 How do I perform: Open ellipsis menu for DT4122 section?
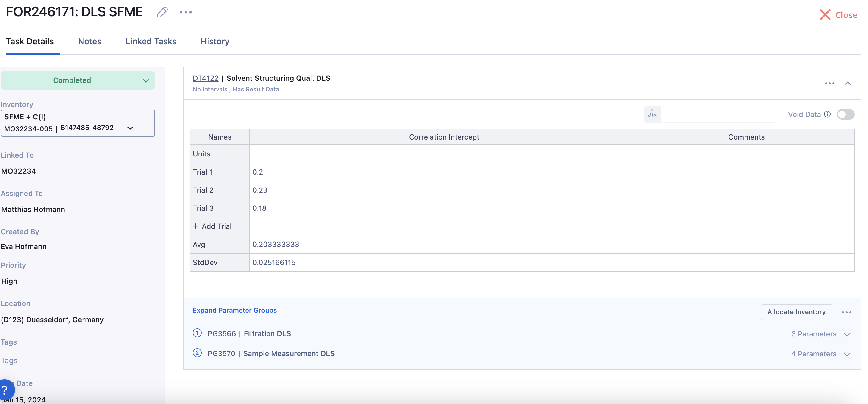click(829, 83)
